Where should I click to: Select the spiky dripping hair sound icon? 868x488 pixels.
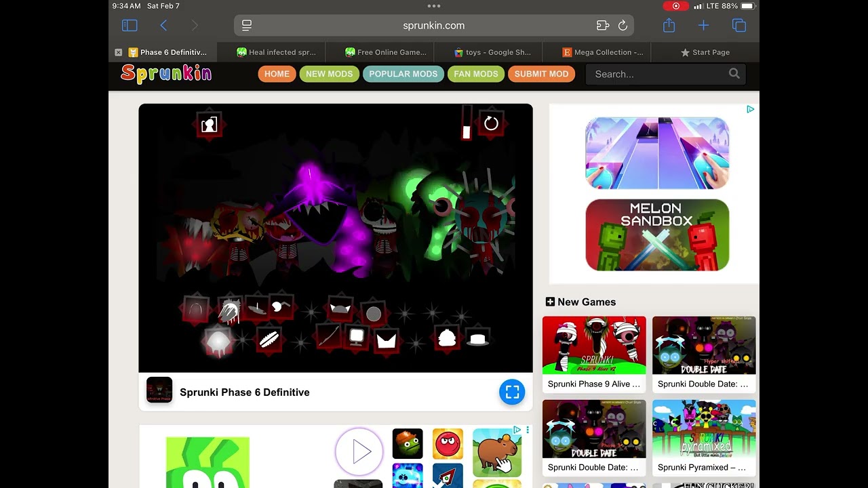pos(229,310)
